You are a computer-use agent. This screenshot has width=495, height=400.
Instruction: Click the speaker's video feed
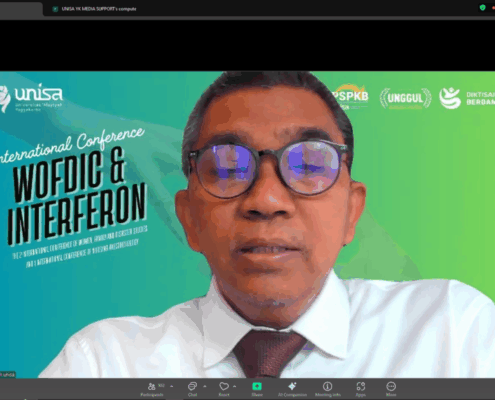tap(247, 224)
